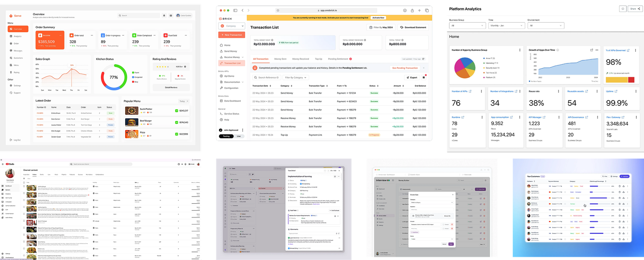Screen dimensions: 644x260
Task: Select Overview in the Serve menu
Action: (x=19, y=29)
